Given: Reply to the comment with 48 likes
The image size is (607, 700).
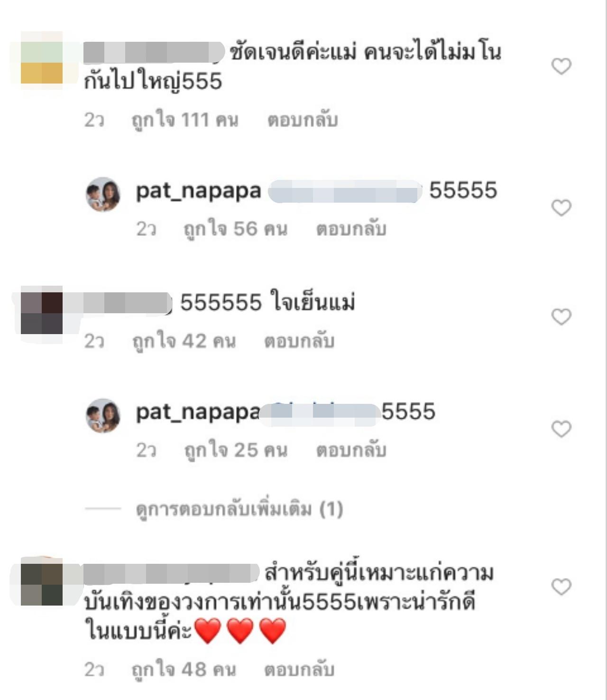Looking at the screenshot, I should 299,670.
